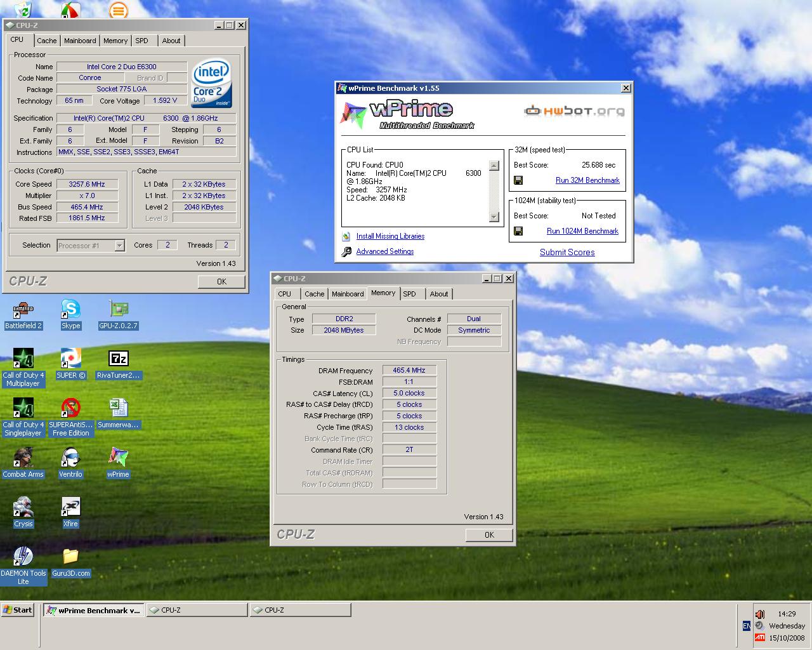Screen dimensions: 812x650
Task: Click OK in top CPU-Z window
Action: coord(221,281)
